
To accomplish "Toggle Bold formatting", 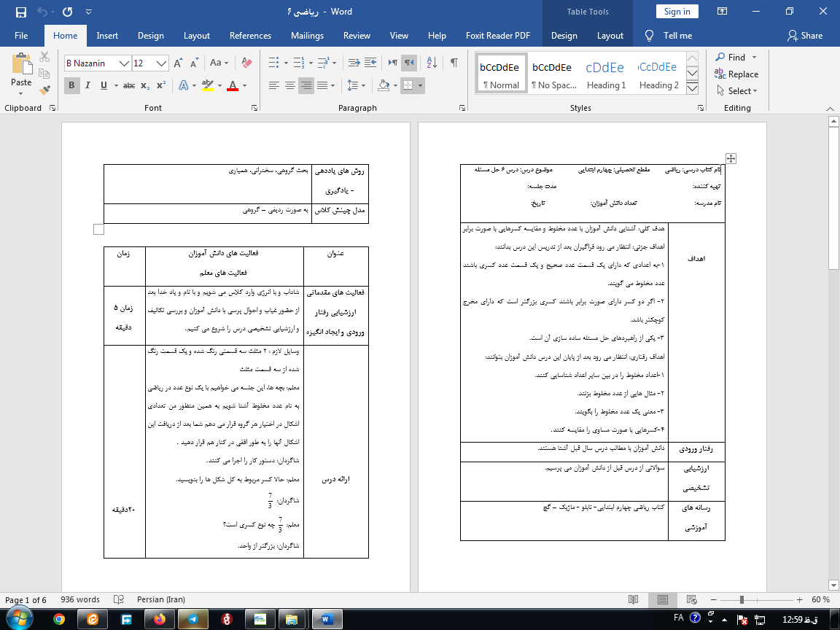I will point(71,85).
